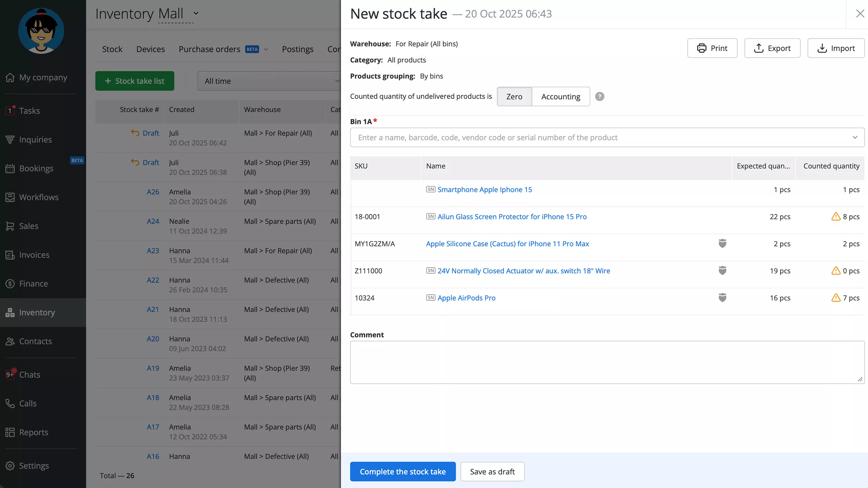This screenshot has width=868, height=488.
Task: Click SN badge next to Smartphone Apple Iphone 15
Action: (430, 189)
